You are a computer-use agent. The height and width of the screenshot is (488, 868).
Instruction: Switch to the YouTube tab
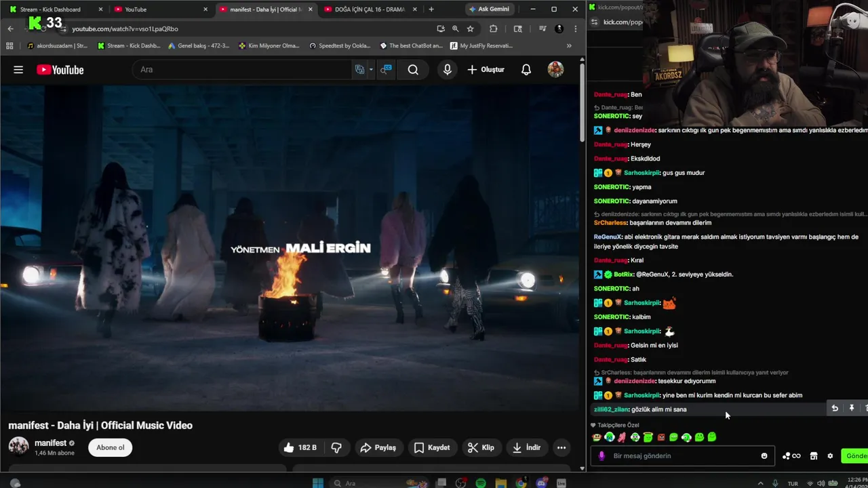click(160, 9)
